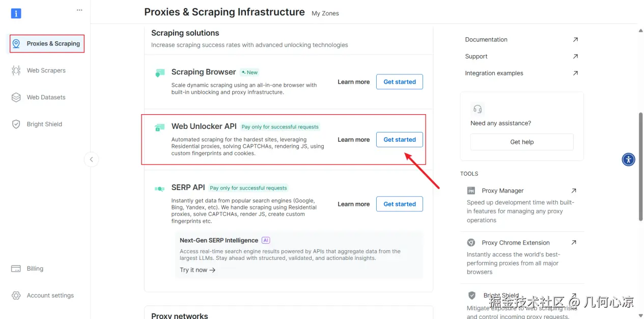
Task: Open Integration examples link
Action: (494, 73)
